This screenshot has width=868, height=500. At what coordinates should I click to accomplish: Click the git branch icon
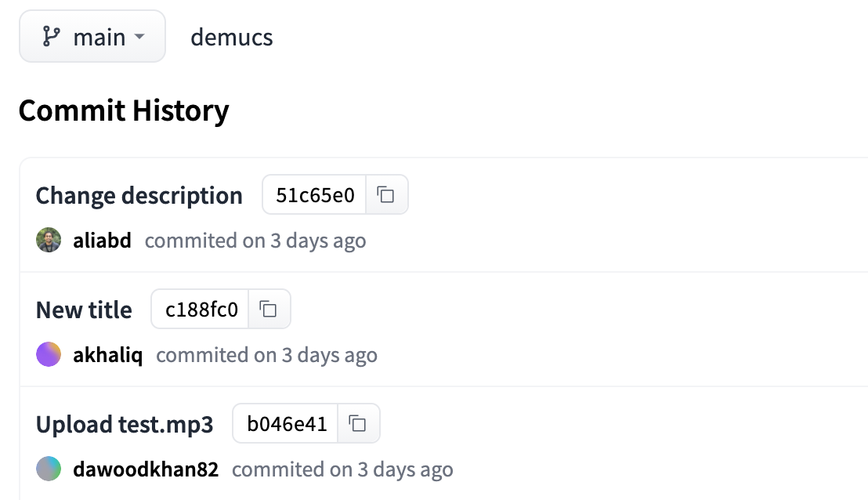point(51,37)
